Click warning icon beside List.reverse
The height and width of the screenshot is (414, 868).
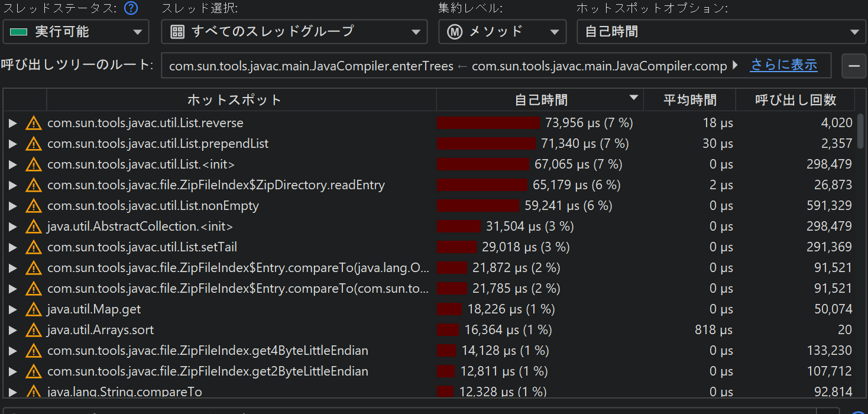(33, 123)
